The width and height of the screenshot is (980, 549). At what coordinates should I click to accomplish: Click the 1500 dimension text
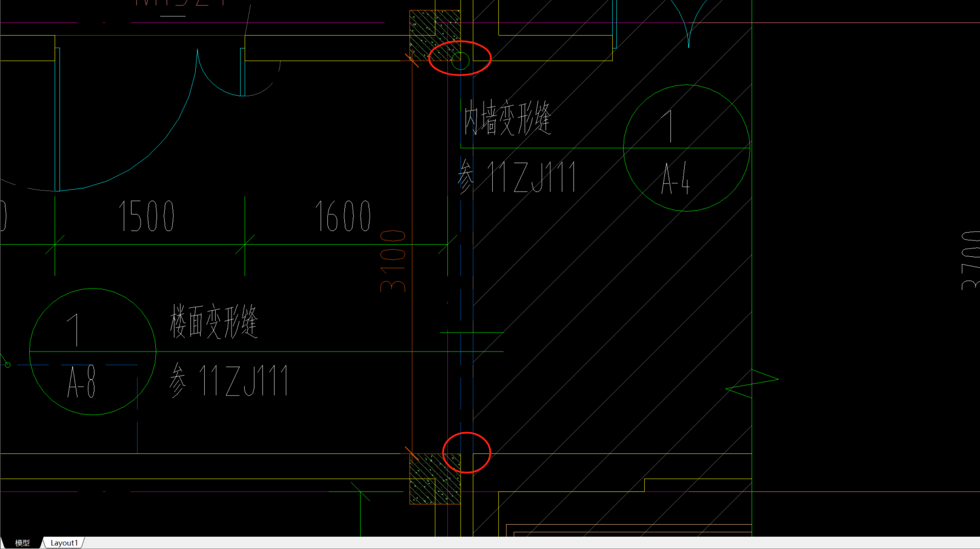(147, 216)
